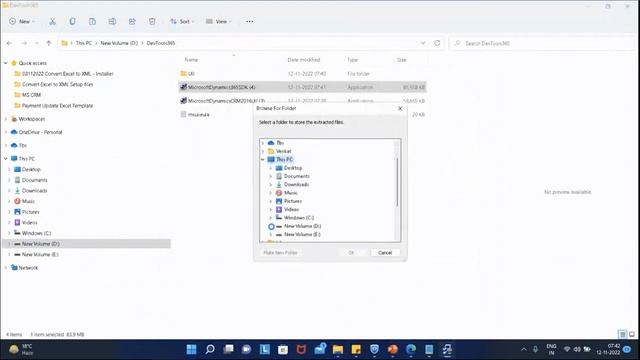Select Downloads in navigation pane

tap(34, 191)
